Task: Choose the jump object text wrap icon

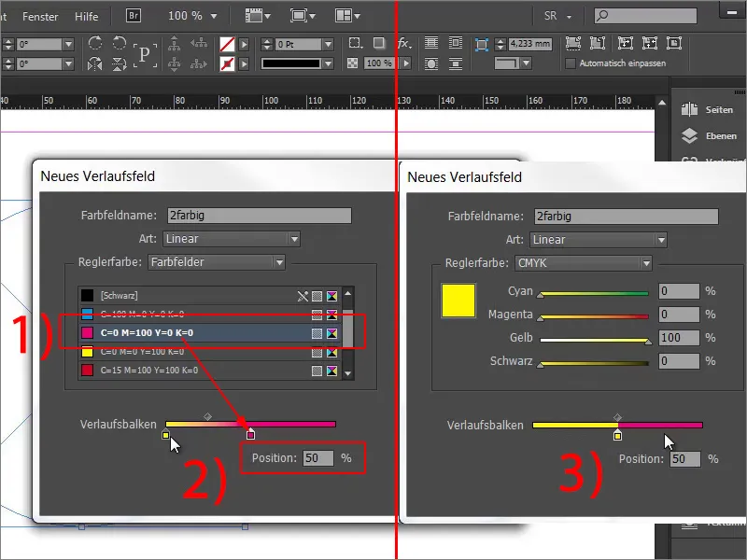Action: pos(456,63)
